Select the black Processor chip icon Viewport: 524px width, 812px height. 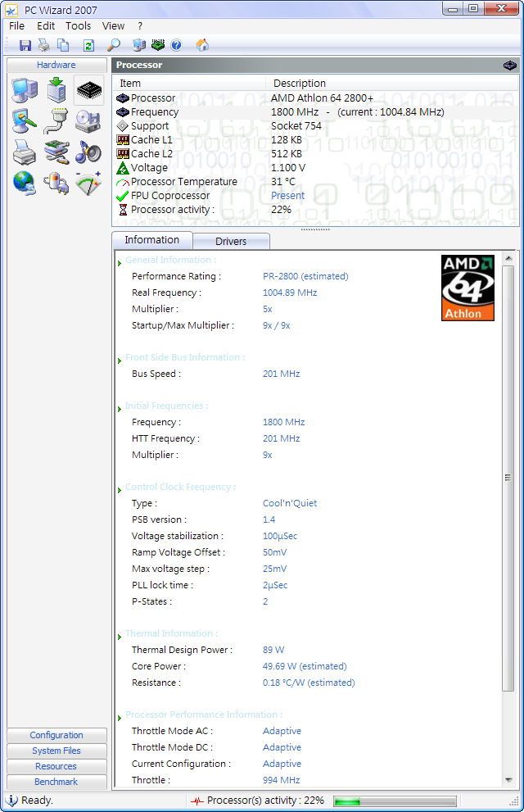click(x=89, y=90)
